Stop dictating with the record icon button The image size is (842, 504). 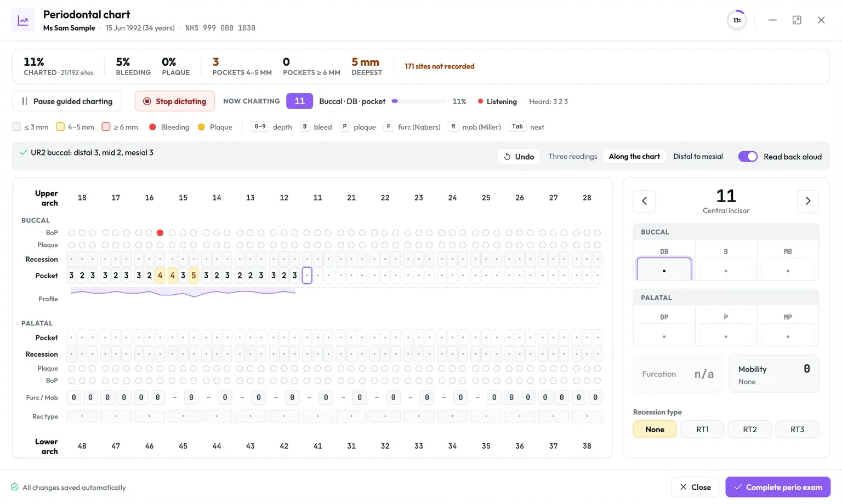pyautogui.click(x=175, y=101)
